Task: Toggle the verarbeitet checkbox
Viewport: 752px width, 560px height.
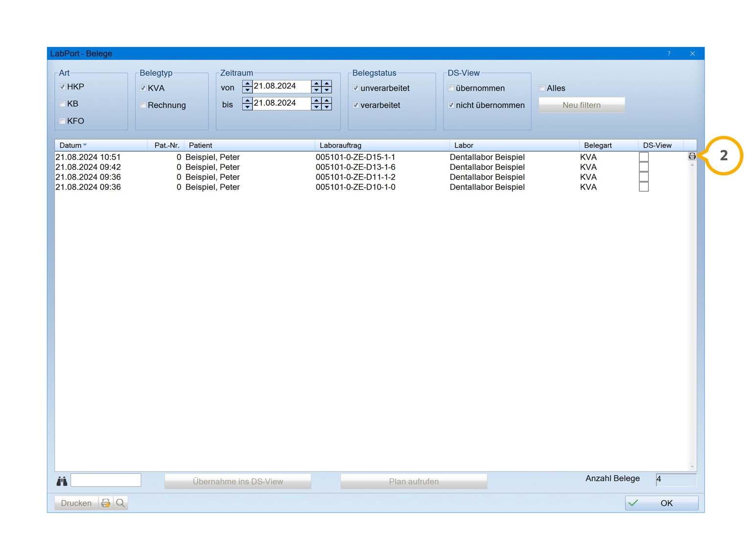Action: pos(355,105)
